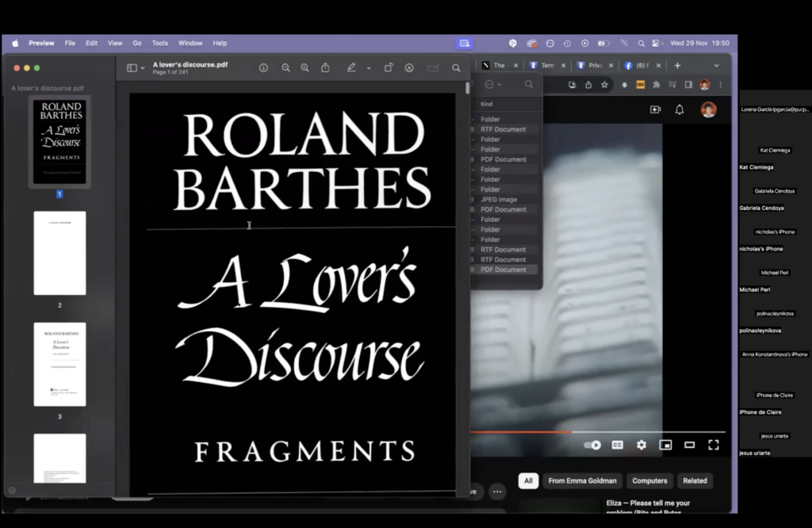Open the View menu
The height and width of the screenshot is (528, 812).
click(115, 44)
